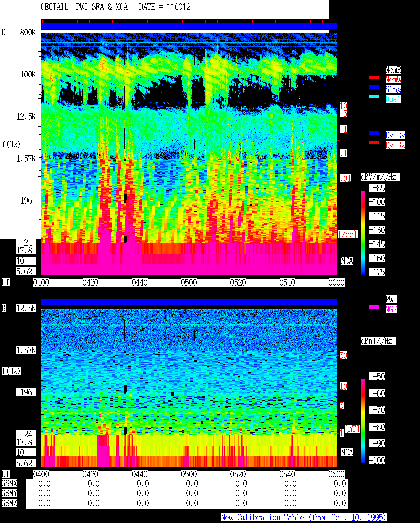This screenshot has width=420, height=523.
Task: Click the blue mode bar above E spectrogram
Action: pyautogui.click(x=189, y=26)
